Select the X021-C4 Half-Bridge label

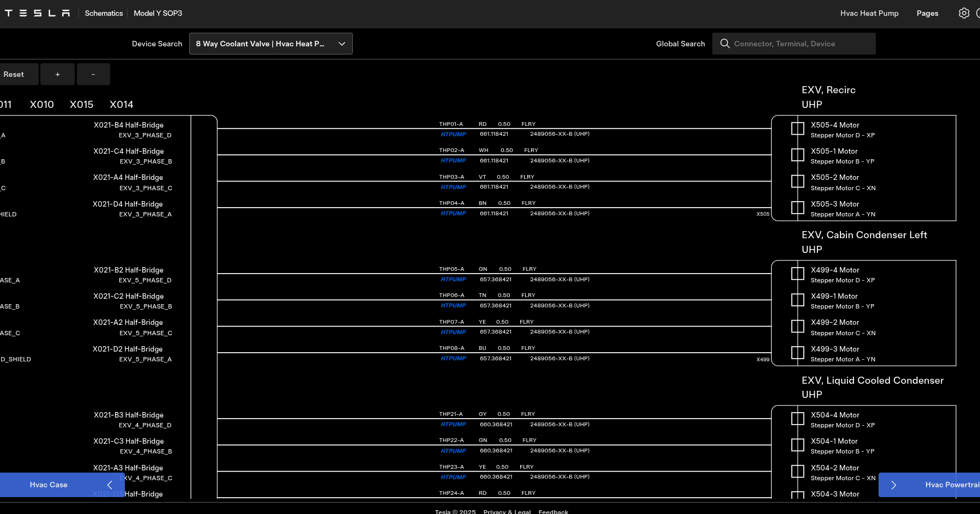pos(129,151)
